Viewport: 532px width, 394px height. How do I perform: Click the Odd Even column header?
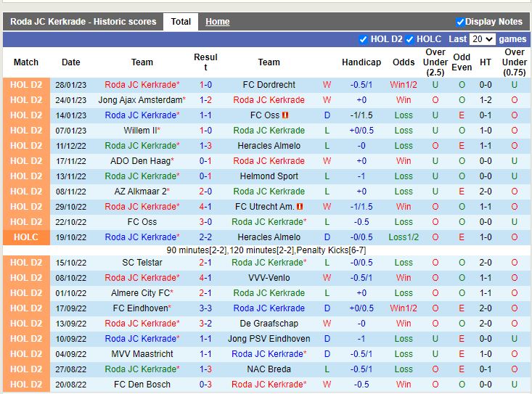[462, 62]
